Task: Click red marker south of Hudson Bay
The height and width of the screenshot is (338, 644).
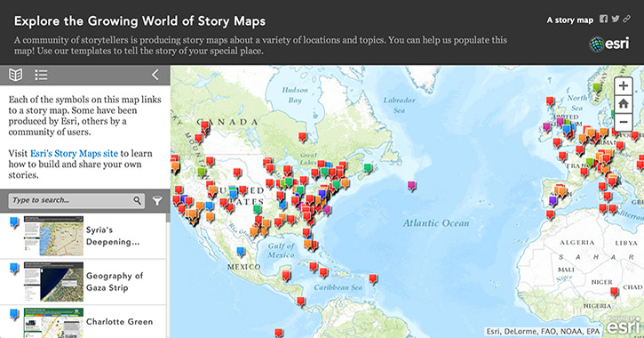Action: 303,137
